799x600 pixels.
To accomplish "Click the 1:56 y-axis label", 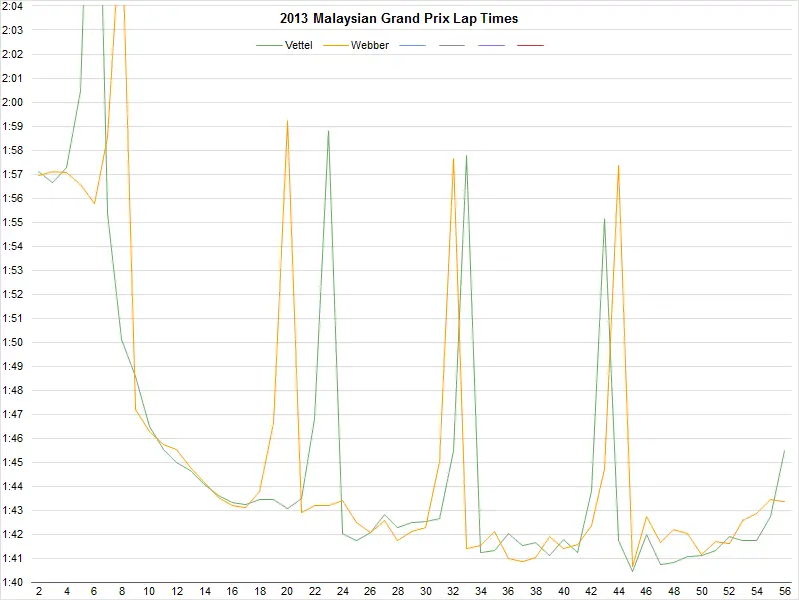I will (x=13, y=198).
